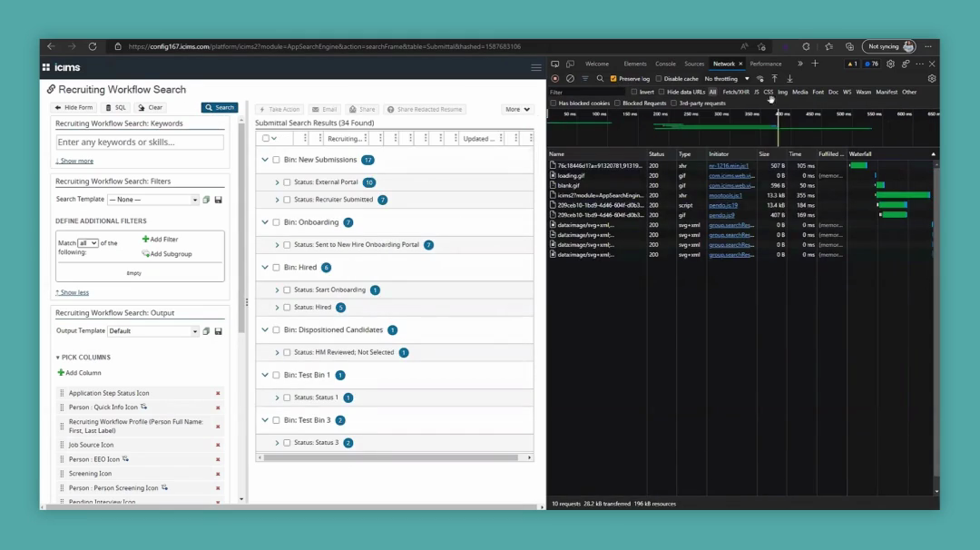Check the Invert filter checkbox
Screen dimensions: 980x550
633,92
